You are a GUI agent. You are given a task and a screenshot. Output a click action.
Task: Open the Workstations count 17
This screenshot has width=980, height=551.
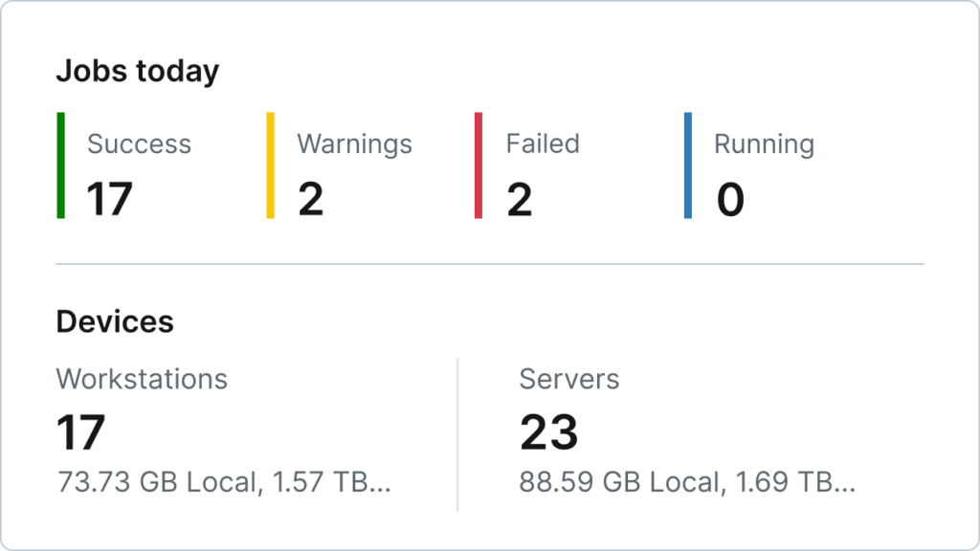pyautogui.click(x=80, y=433)
